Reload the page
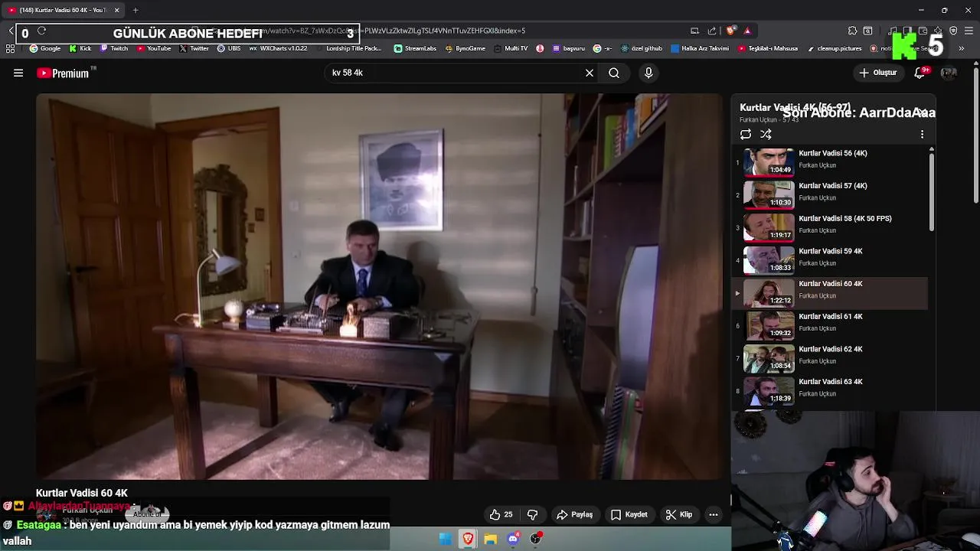Viewport: 980px width, 551px height. pos(41,31)
